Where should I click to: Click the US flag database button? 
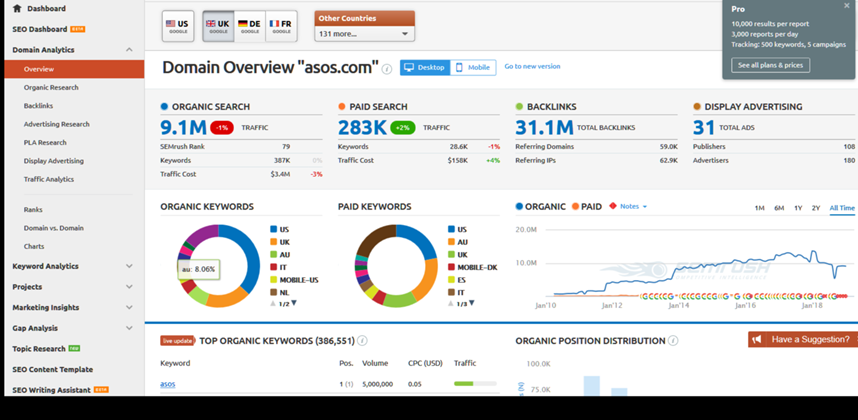(x=178, y=26)
